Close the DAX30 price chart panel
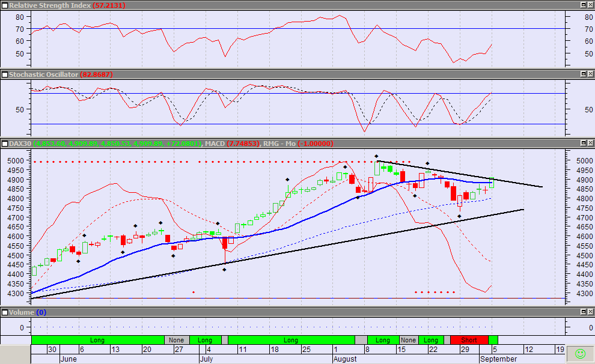Image resolution: width=595 pixels, height=364 pixels. tap(590, 144)
